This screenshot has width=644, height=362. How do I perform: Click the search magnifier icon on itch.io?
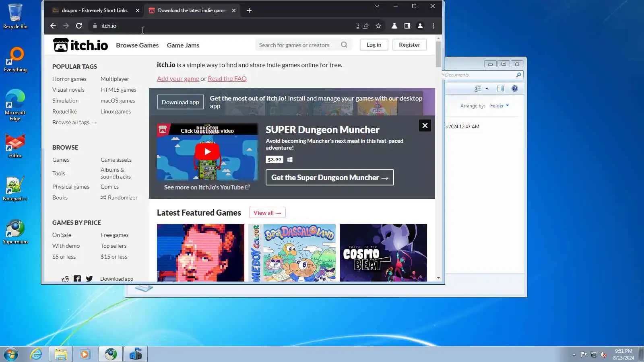(344, 45)
